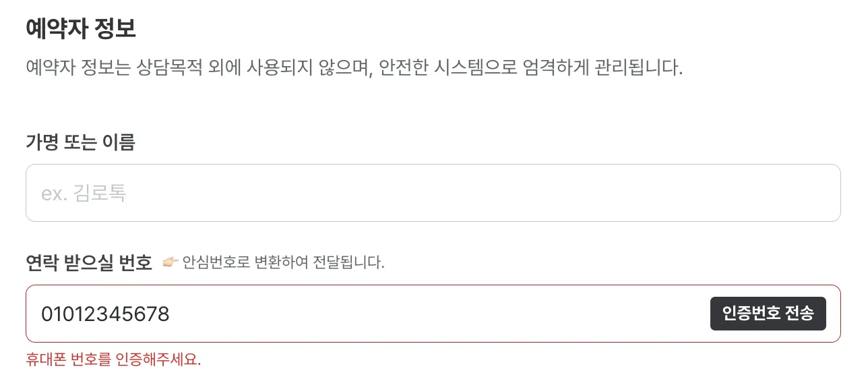Click the pointing hand emoji icon
This screenshot has height=375, width=868.
coord(170,262)
